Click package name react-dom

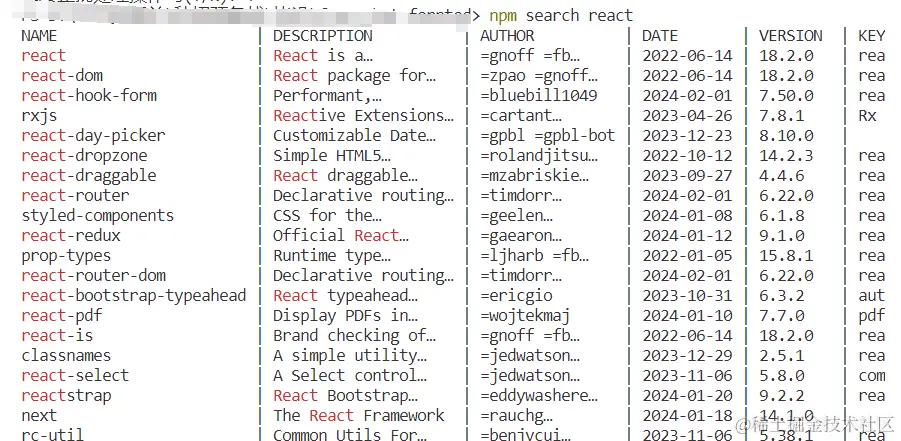coord(62,75)
